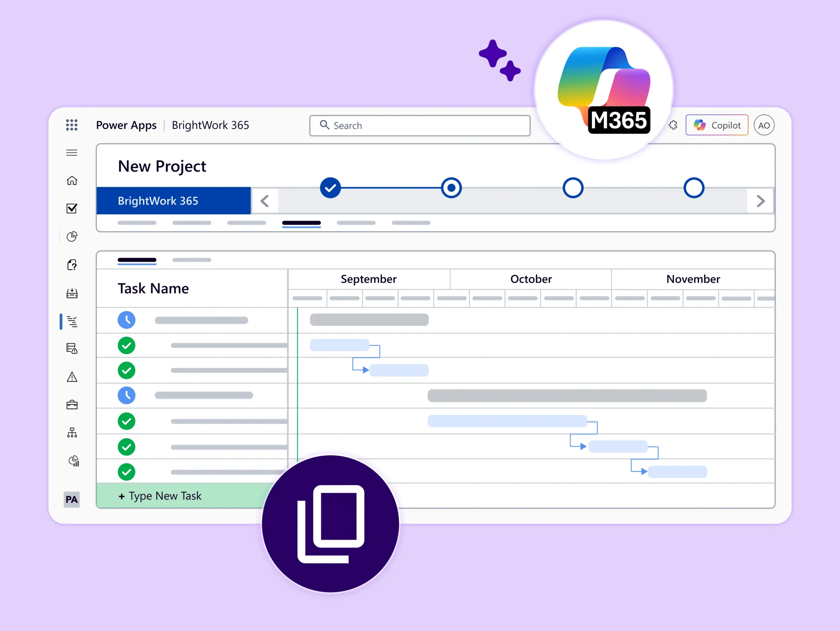
Task: Open the Copilot button
Action: pyautogui.click(x=717, y=125)
